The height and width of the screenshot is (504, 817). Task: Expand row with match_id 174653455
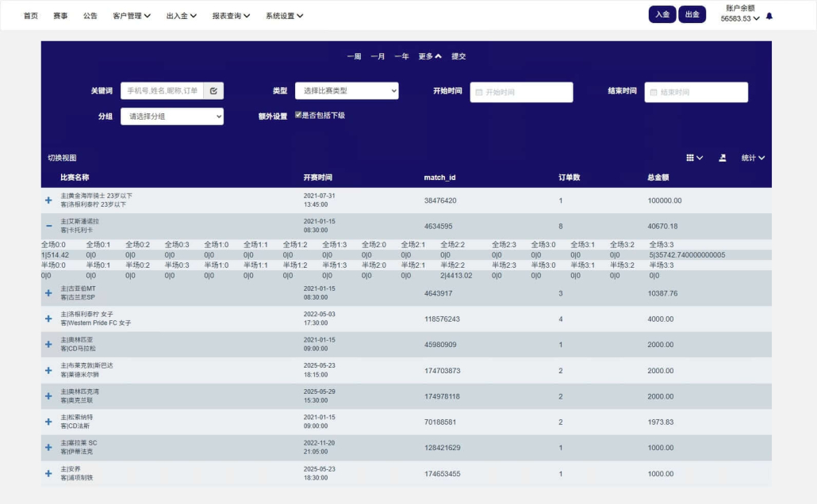[48, 473]
